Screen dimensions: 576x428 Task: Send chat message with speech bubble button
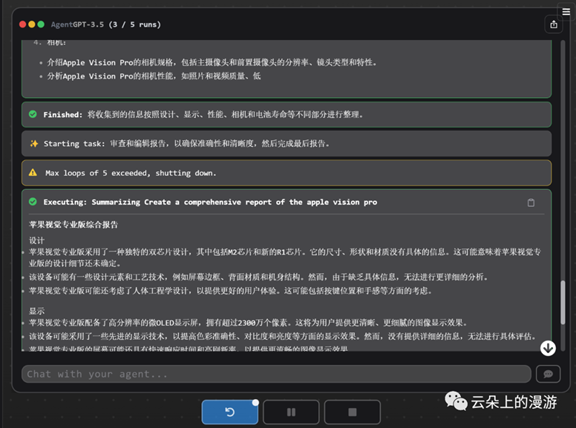tap(548, 374)
